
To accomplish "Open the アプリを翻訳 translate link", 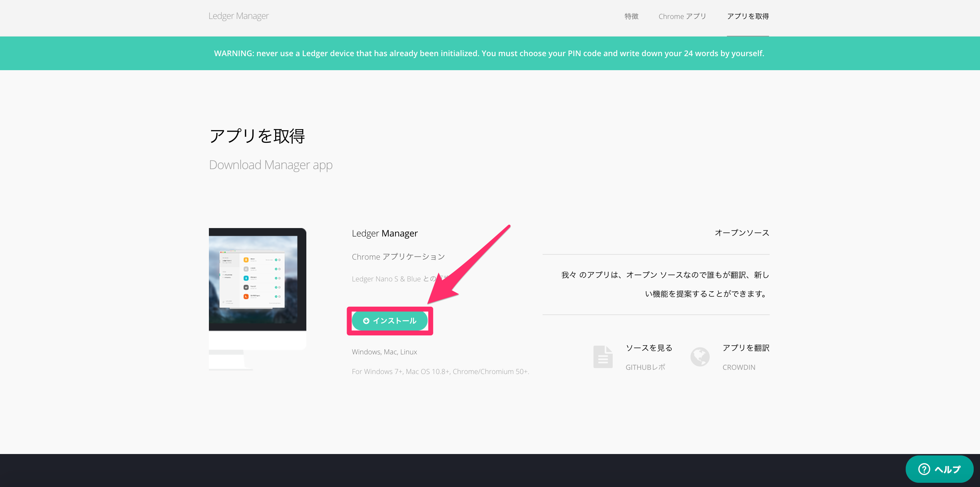I will 746,348.
